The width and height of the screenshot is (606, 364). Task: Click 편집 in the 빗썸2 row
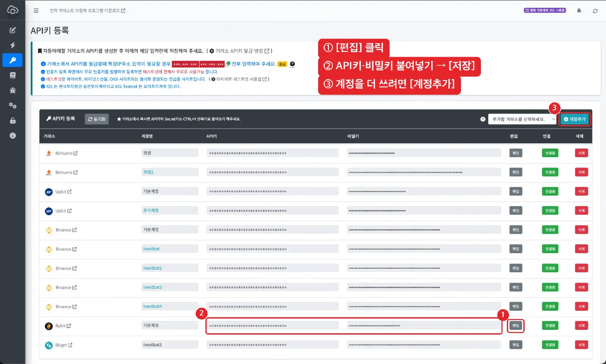(515, 172)
